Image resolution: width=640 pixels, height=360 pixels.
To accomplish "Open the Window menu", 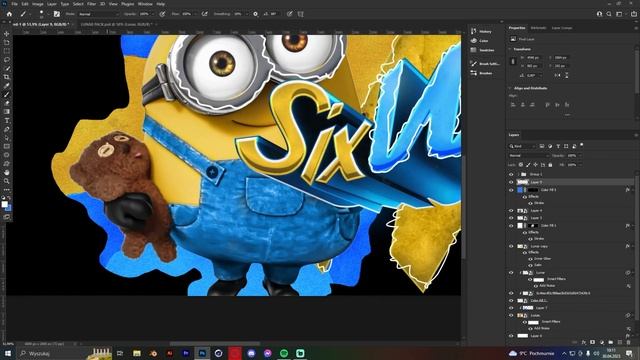I will [x=145, y=4].
